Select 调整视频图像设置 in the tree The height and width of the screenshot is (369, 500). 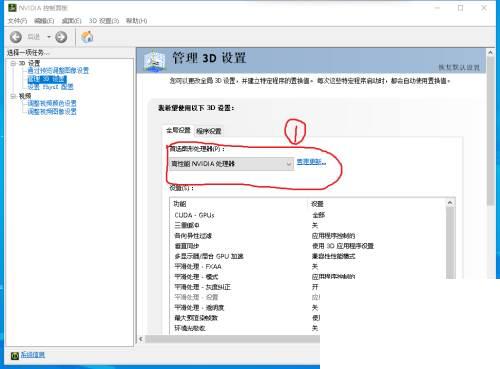tap(52, 111)
